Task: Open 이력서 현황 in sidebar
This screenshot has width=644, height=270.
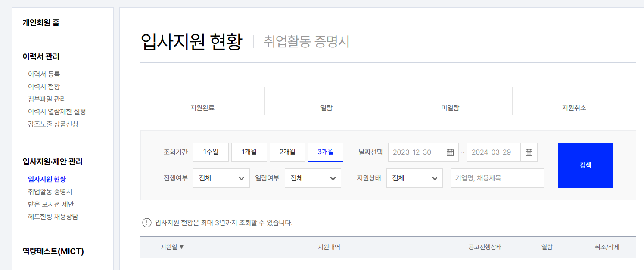Action: pyautogui.click(x=44, y=87)
